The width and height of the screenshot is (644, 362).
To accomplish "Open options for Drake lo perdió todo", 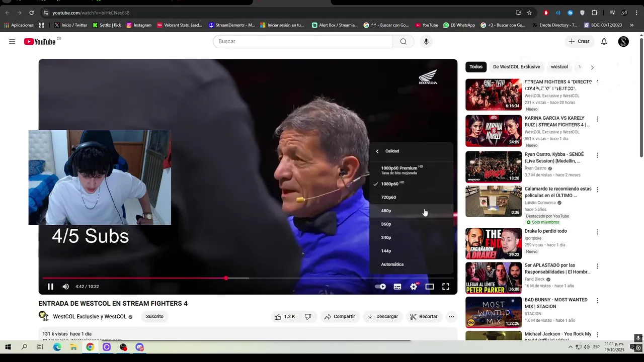I will [x=598, y=232].
